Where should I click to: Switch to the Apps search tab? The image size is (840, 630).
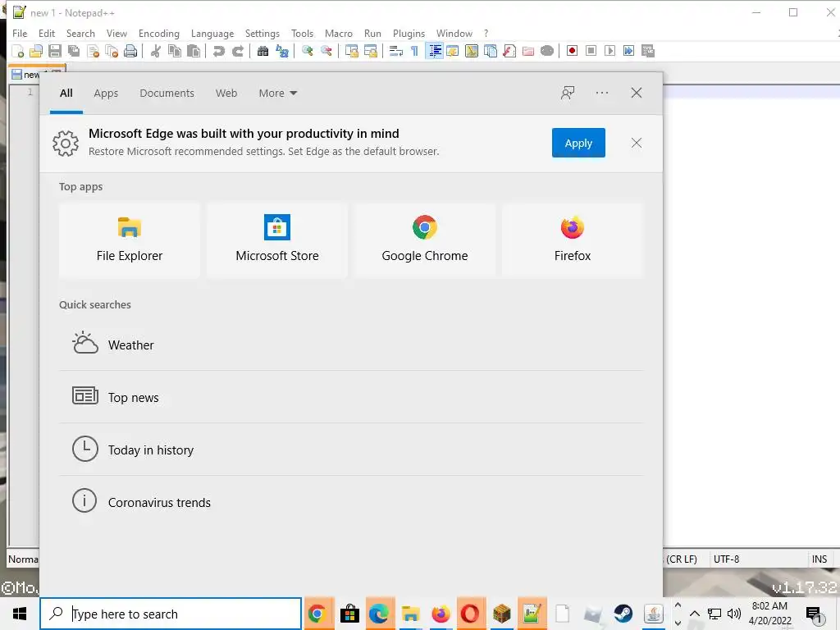(x=106, y=94)
